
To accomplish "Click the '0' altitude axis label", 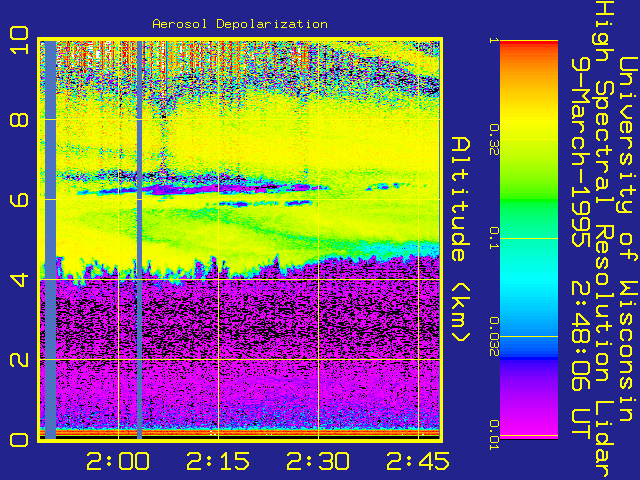I will (19, 440).
